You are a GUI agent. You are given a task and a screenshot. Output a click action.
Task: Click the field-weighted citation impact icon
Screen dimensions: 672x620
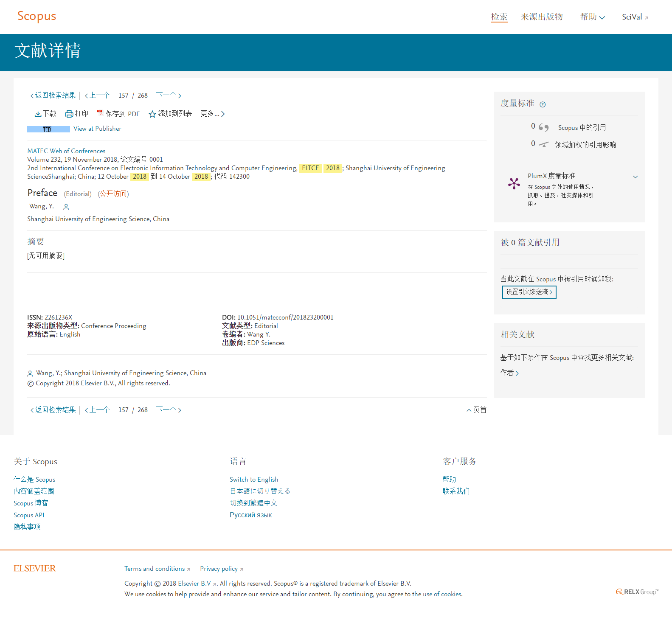click(x=543, y=144)
